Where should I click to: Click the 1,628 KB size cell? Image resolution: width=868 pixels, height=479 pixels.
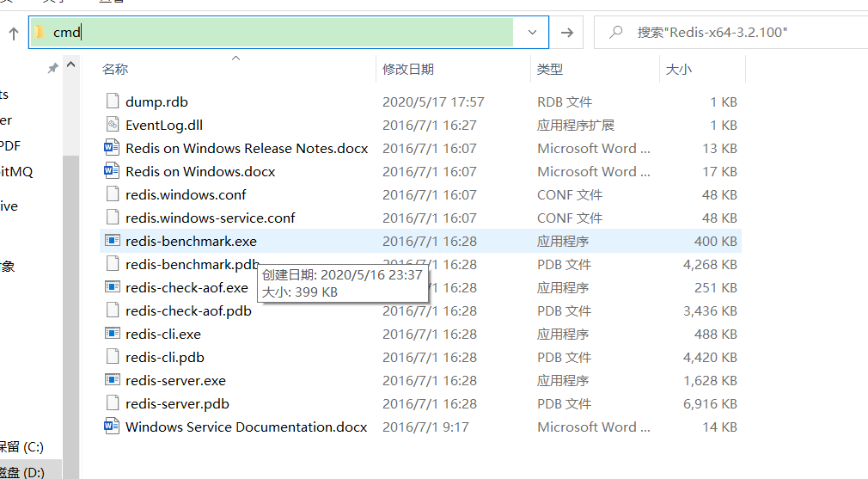710,381
